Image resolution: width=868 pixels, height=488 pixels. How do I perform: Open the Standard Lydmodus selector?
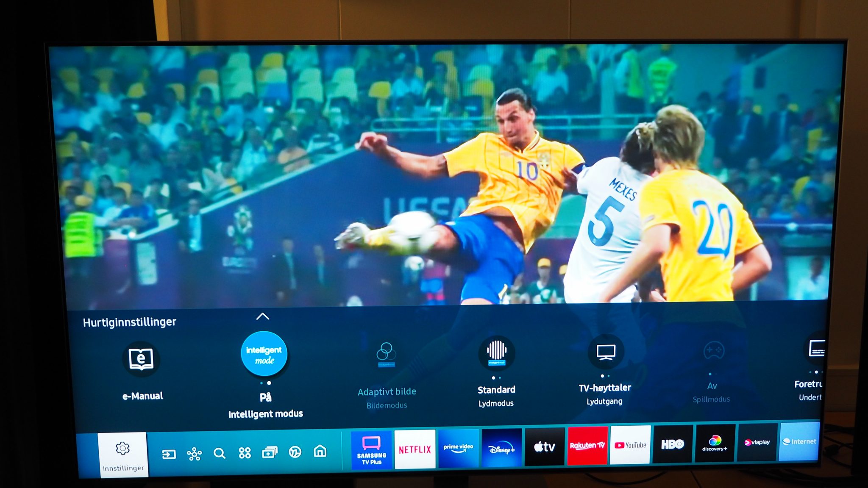point(496,352)
